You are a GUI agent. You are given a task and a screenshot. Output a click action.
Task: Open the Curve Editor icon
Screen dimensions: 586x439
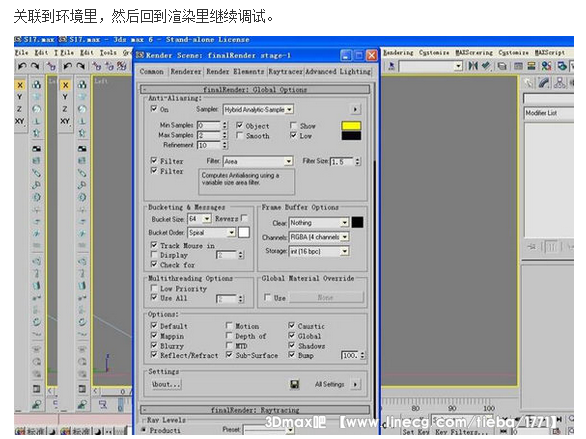click(518, 66)
